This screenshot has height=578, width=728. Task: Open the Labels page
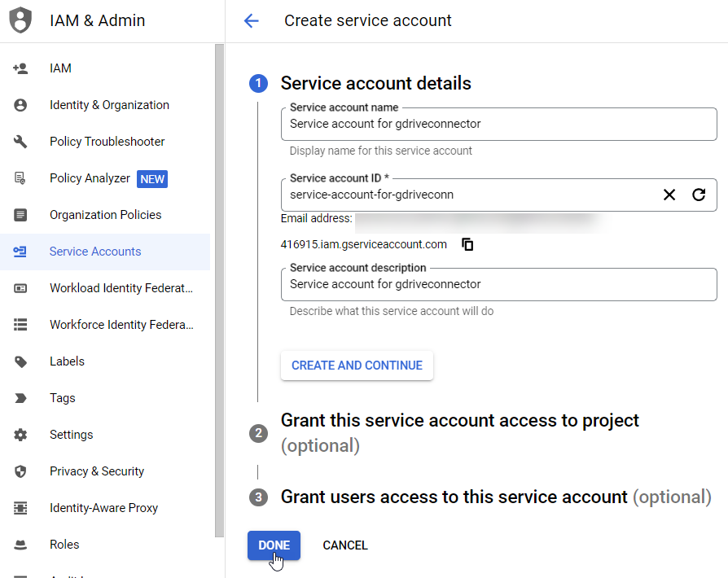(105, 361)
